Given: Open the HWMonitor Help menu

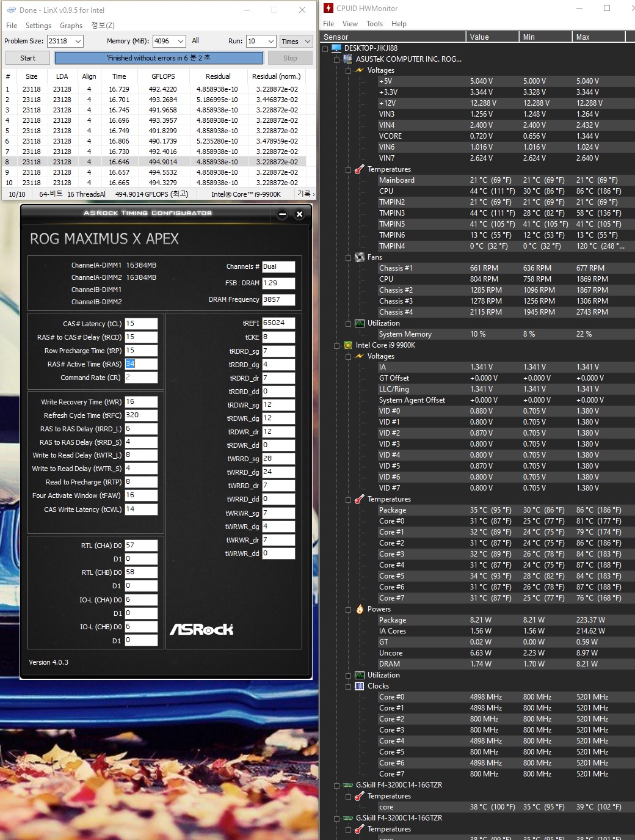Looking at the screenshot, I should tap(399, 24).
